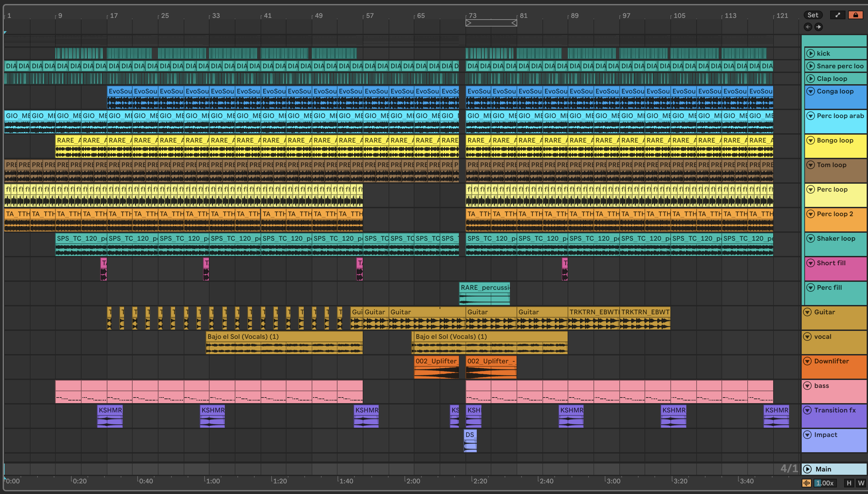Fold the Perc loop 2 track

811,214
